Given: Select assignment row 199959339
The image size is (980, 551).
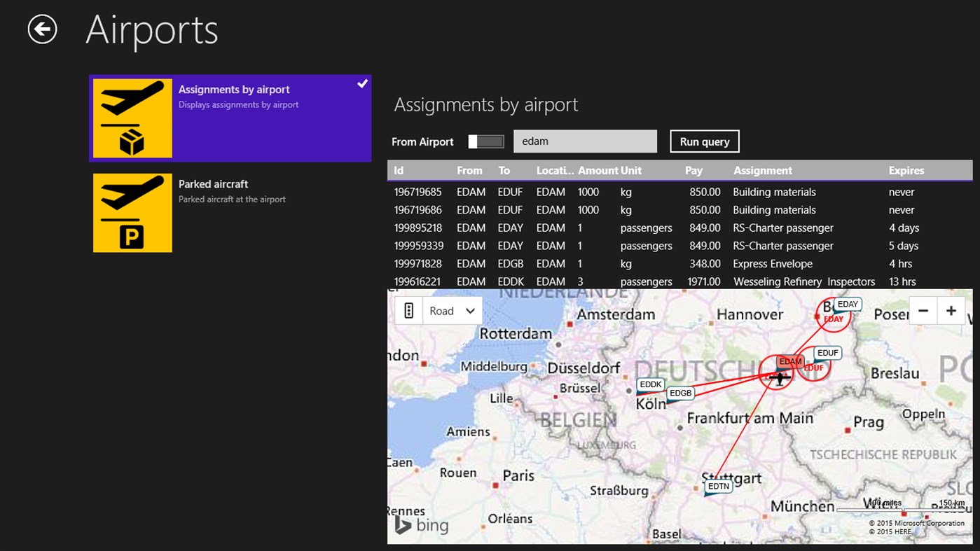Looking at the screenshot, I should coord(680,246).
